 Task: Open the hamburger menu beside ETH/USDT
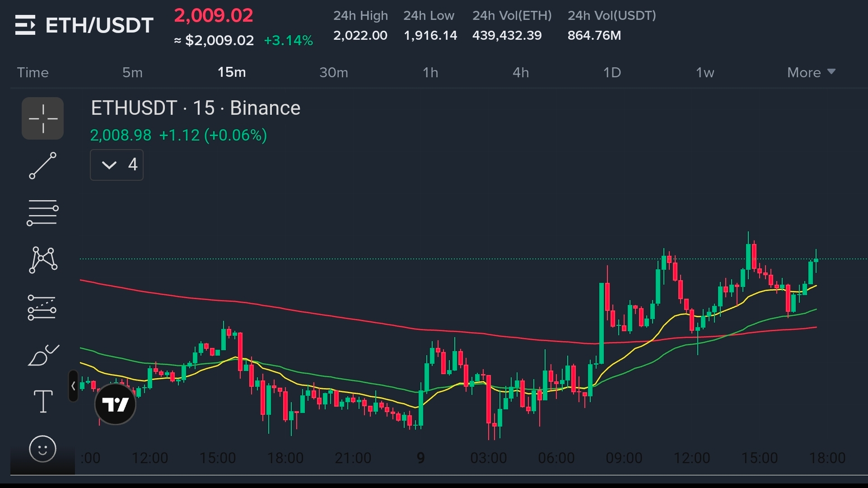pyautogui.click(x=25, y=25)
